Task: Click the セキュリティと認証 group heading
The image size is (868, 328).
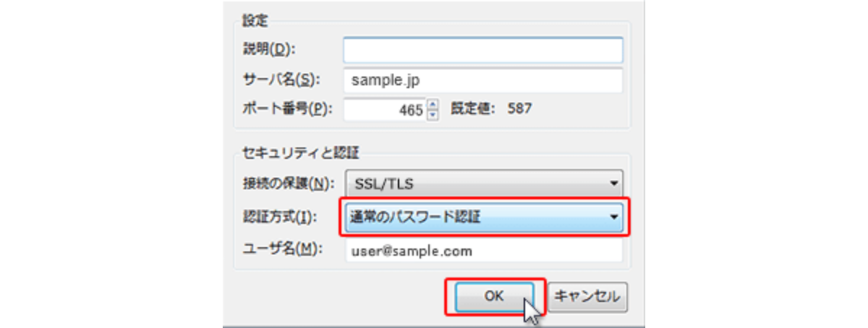Action: tap(301, 152)
